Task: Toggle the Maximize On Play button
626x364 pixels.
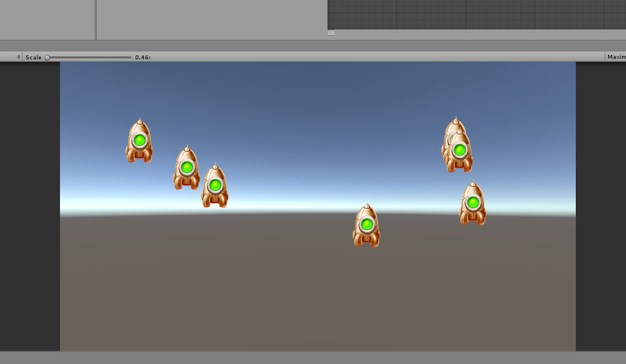Action: pos(616,57)
